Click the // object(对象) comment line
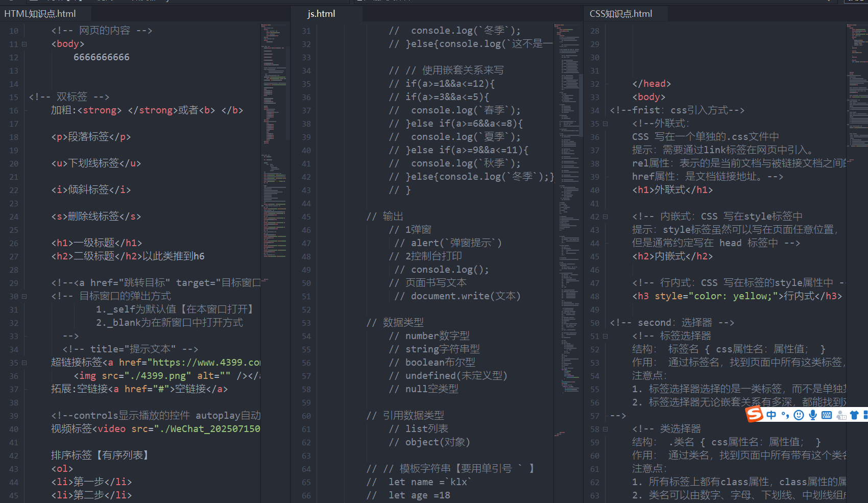The height and width of the screenshot is (503, 868). (x=429, y=442)
